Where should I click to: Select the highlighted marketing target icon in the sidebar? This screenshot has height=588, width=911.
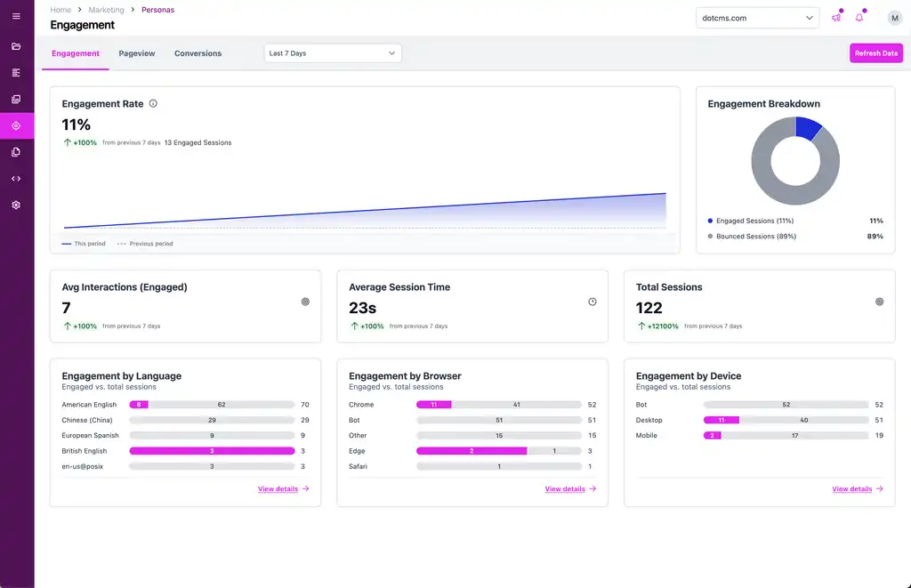click(x=16, y=125)
